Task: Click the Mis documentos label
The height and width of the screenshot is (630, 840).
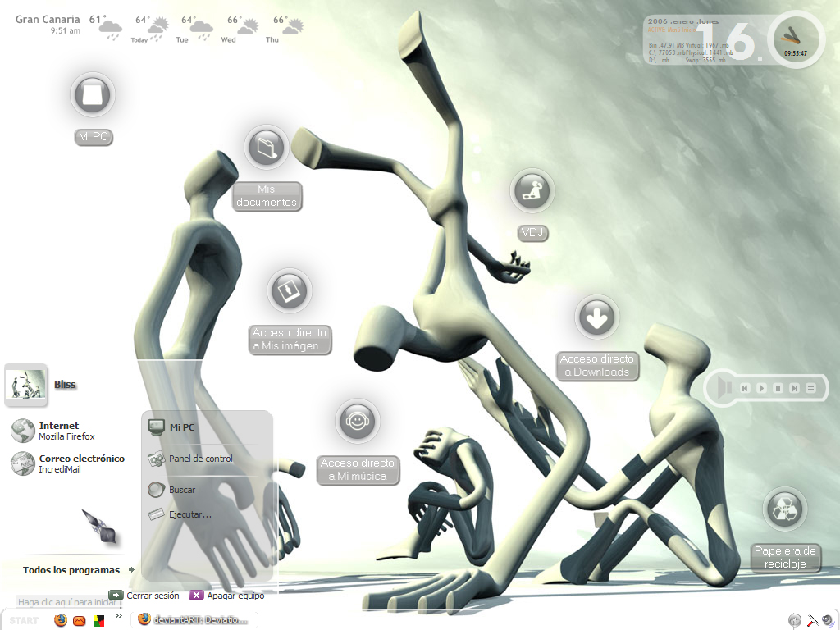Action: pyautogui.click(x=267, y=195)
